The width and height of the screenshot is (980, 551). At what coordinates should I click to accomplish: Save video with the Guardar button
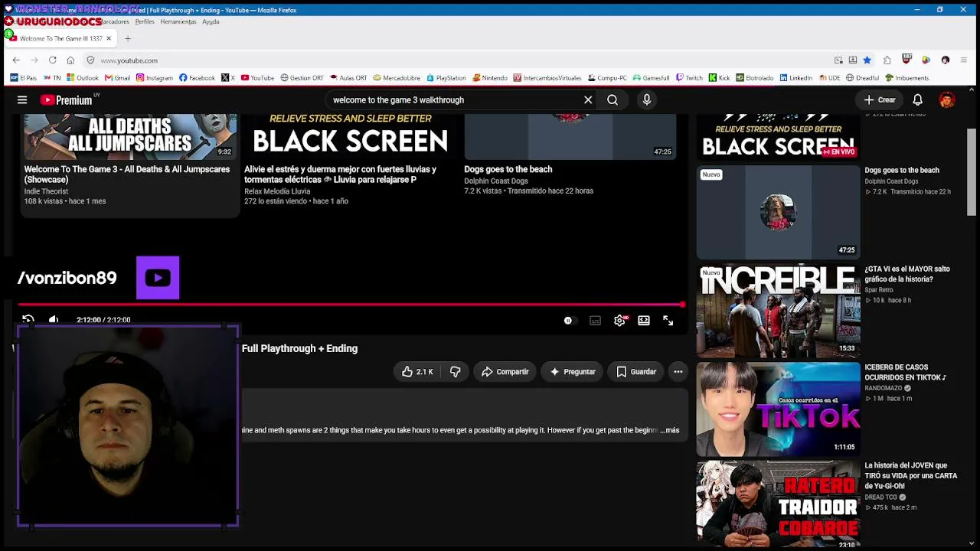point(636,372)
